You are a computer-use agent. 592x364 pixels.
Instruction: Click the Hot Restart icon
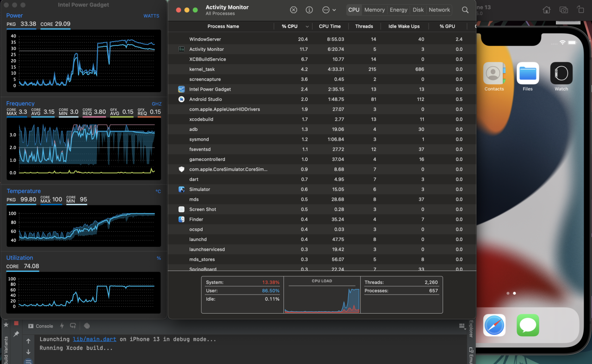point(73,326)
